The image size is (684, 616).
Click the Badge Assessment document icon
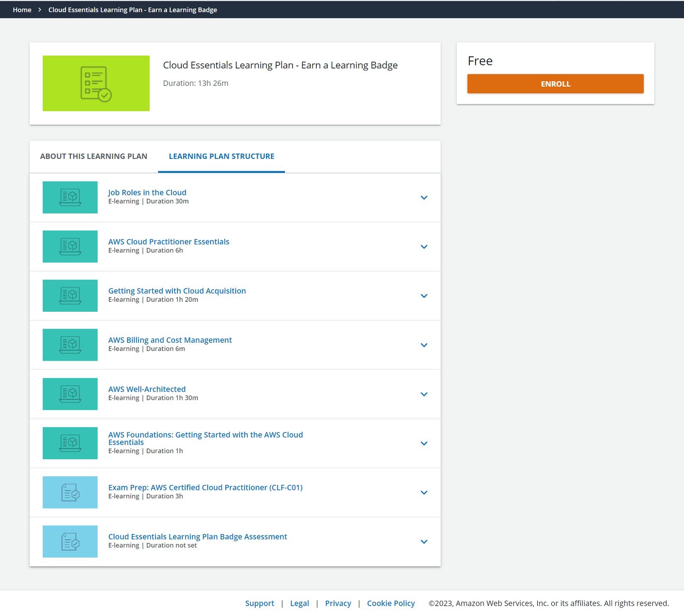(70, 541)
